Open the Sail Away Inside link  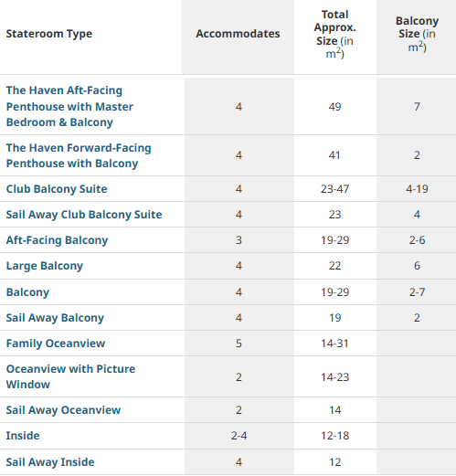(50, 462)
